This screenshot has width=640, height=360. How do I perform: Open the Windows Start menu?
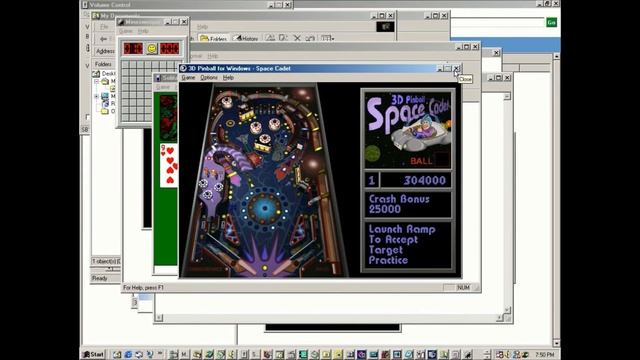click(x=94, y=354)
